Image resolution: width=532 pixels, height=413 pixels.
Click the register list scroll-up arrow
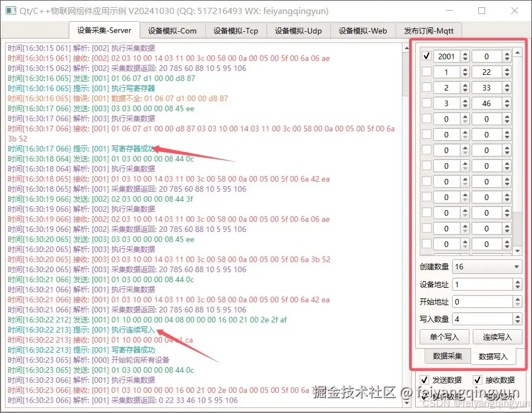517,53
